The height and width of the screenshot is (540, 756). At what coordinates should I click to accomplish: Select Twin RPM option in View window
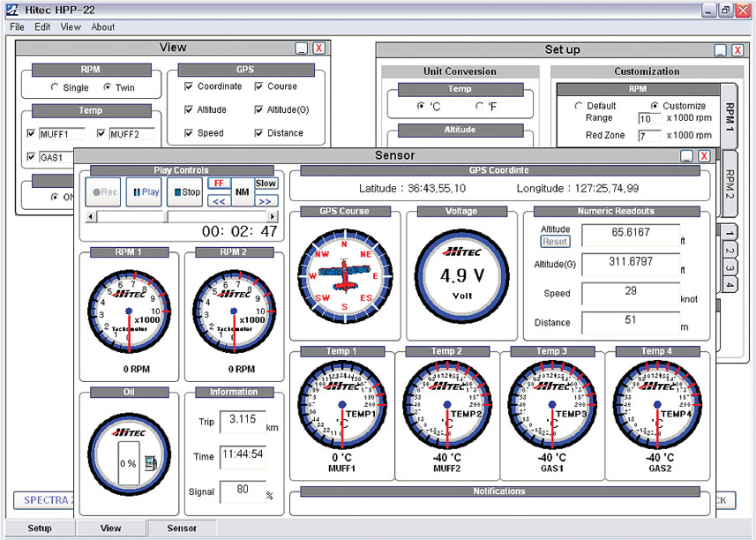point(107,87)
